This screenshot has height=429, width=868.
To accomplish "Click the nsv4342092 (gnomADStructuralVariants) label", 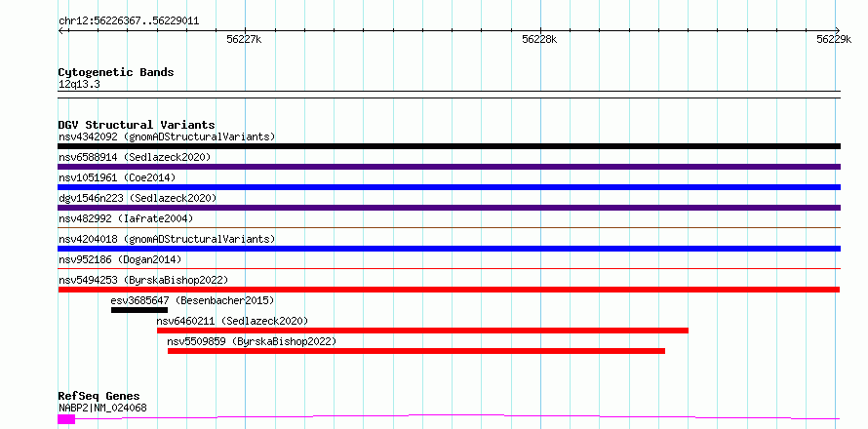I will [167, 136].
